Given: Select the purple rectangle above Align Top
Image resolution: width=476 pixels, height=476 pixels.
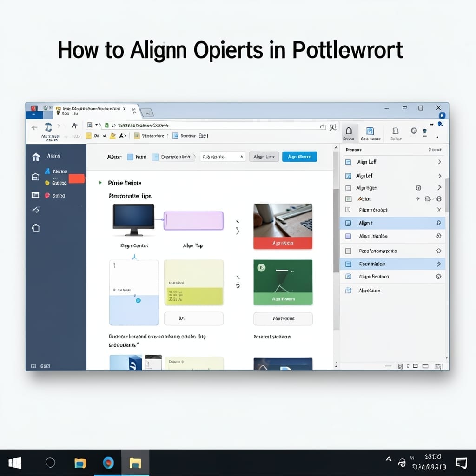Looking at the screenshot, I should coord(194,221).
